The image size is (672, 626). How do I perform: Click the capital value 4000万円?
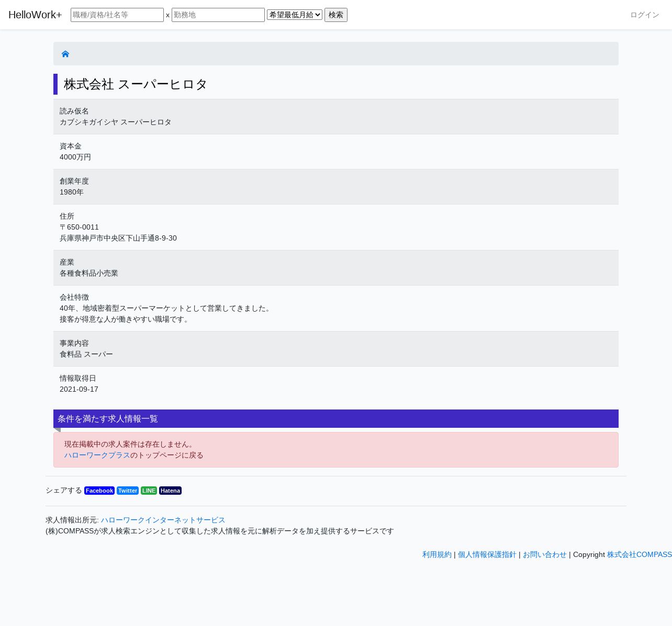75,157
